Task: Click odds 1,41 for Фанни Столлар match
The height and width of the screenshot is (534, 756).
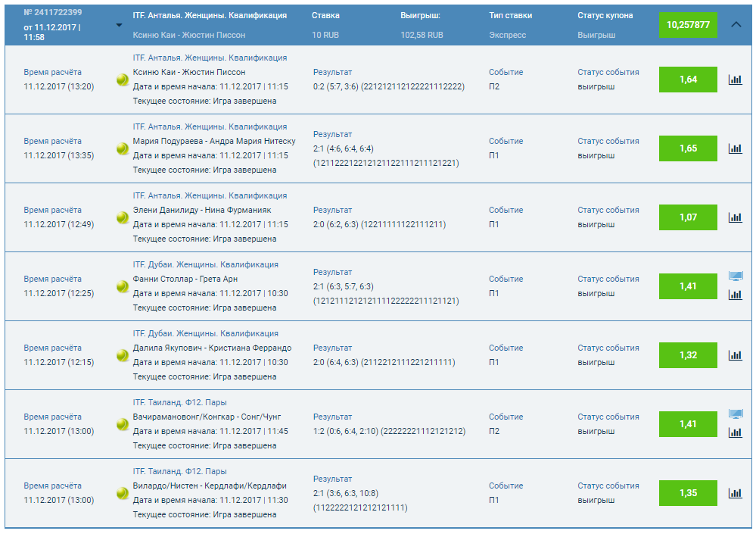Action: click(x=688, y=286)
